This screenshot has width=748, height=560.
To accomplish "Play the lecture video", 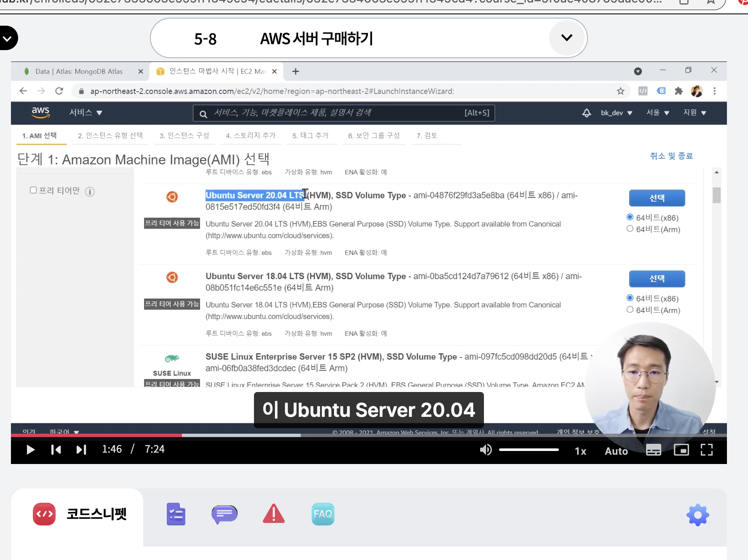I will [30, 450].
